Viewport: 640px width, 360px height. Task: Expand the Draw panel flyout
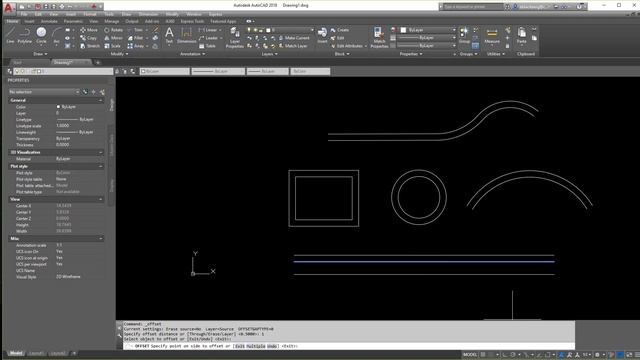pos(40,54)
